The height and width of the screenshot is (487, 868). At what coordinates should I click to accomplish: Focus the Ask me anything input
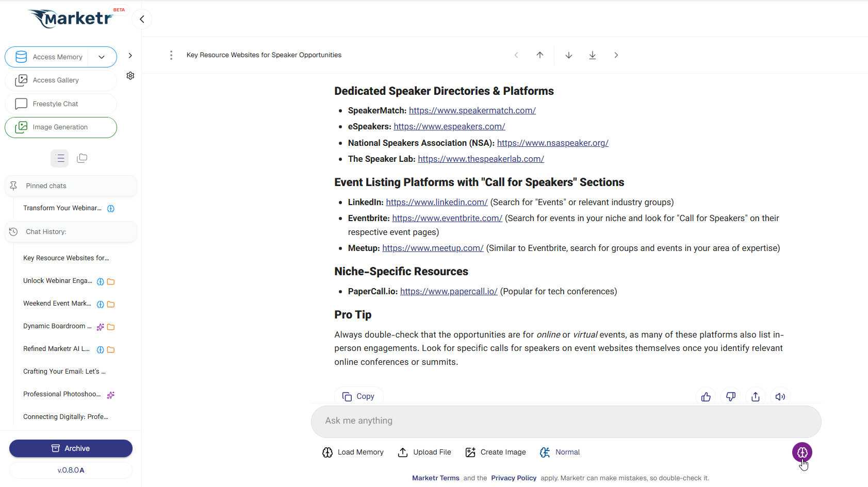point(566,421)
